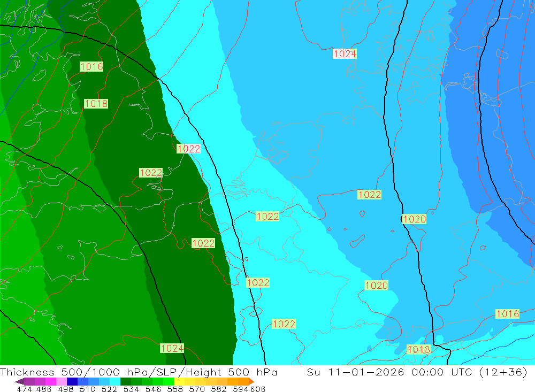
Task: Click the legend value 594
Action: coord(241,389)
